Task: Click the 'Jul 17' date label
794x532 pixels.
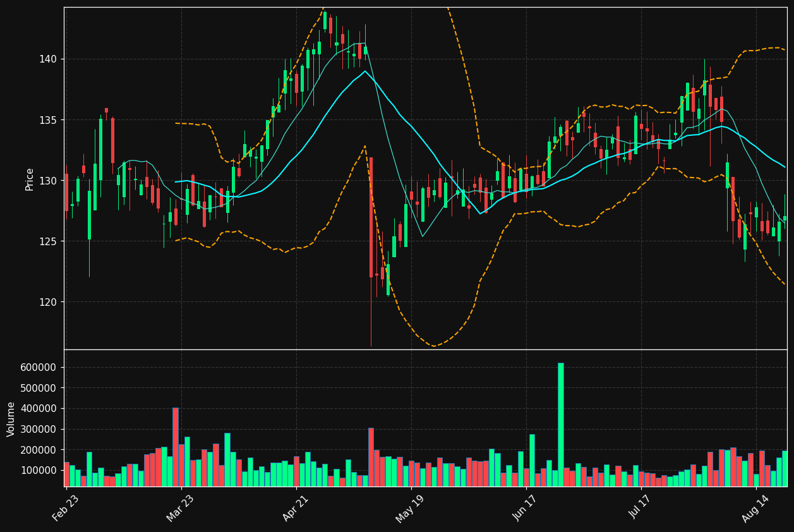Action: 641,508
